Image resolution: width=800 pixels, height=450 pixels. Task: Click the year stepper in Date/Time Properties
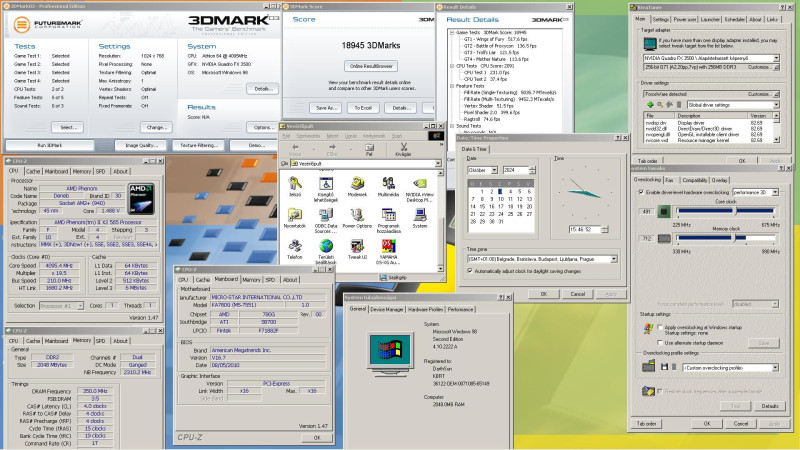point(532,170)
